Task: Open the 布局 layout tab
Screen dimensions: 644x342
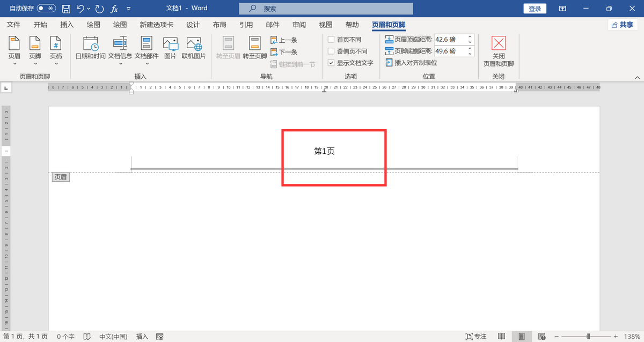Action: coord(219,25)
